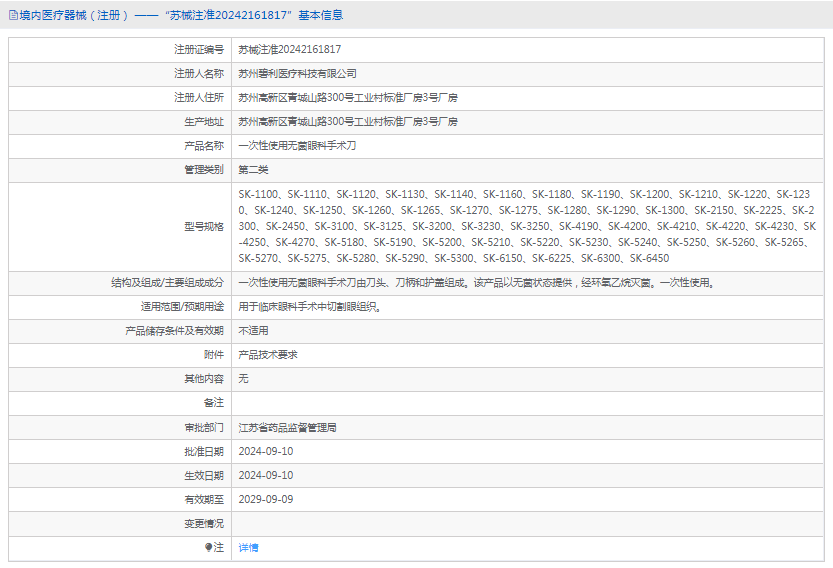Click registrant name 苏州碧利医疗科技有限公司

pyautogui.click(x=297, y=73)
